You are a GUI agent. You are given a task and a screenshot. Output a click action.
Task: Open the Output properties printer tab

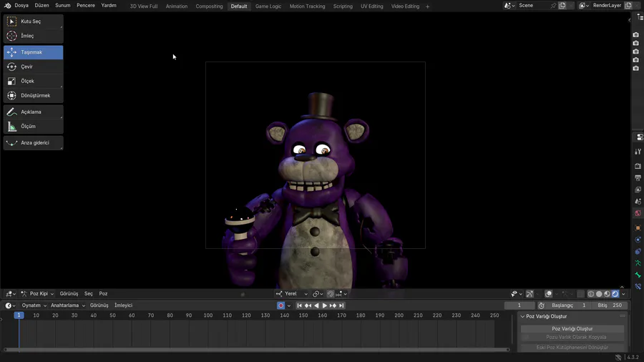pyautogui.click(x=638, y=177)
